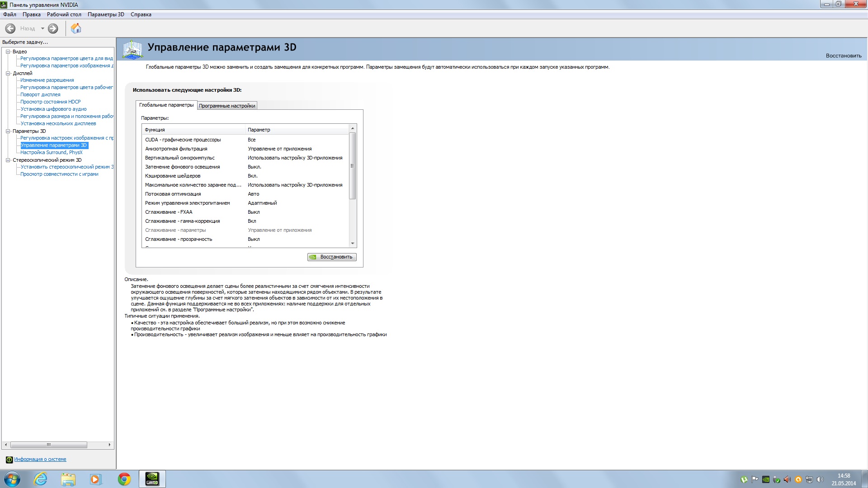Collapse the Видео tree node

coord(8,52)
